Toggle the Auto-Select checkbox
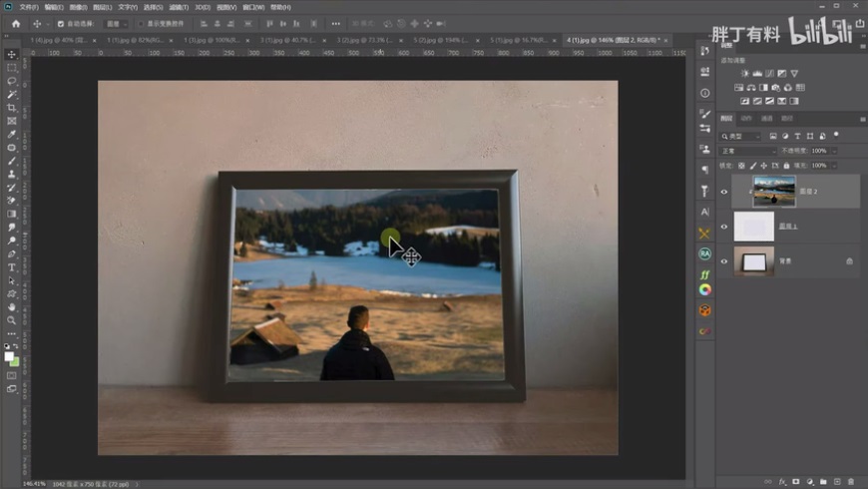The image size is (868, 489). coord(61,24)
